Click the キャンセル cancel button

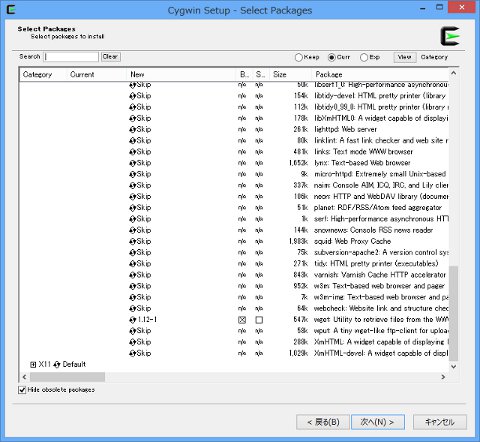click(440, 422)
